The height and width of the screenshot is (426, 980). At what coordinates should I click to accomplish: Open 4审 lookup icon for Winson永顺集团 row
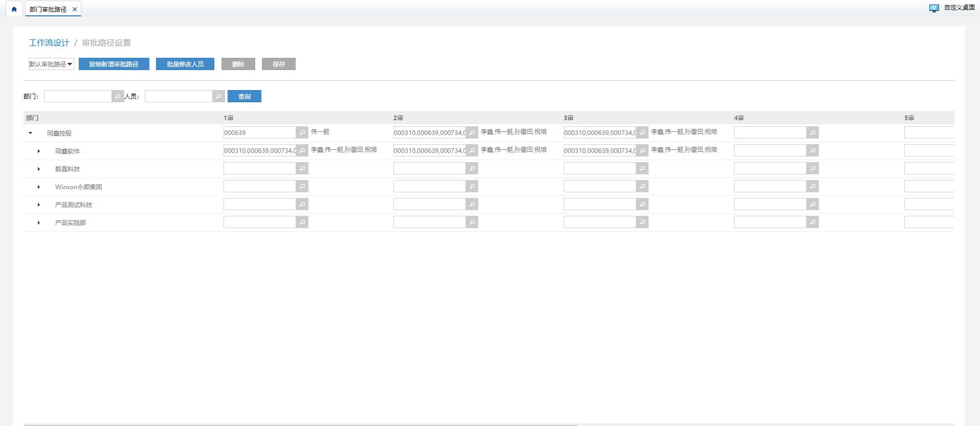coord(812,186)
